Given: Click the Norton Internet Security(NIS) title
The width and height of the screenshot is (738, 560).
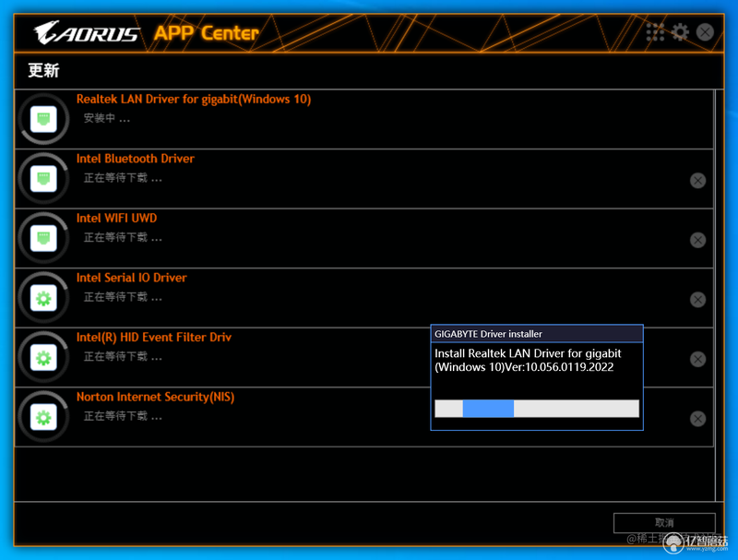Looking at the screenshot, I should click(x=155, y=397).
